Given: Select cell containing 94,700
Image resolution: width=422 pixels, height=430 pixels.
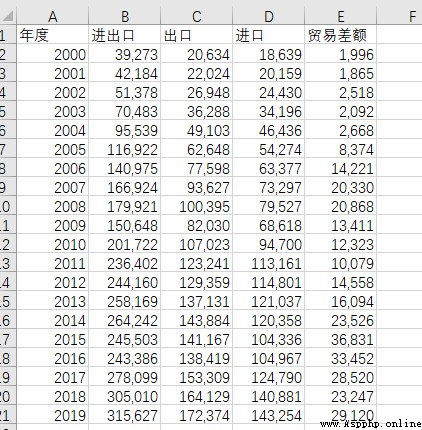Looking at the screenshot, I should (x=269, y=244).
